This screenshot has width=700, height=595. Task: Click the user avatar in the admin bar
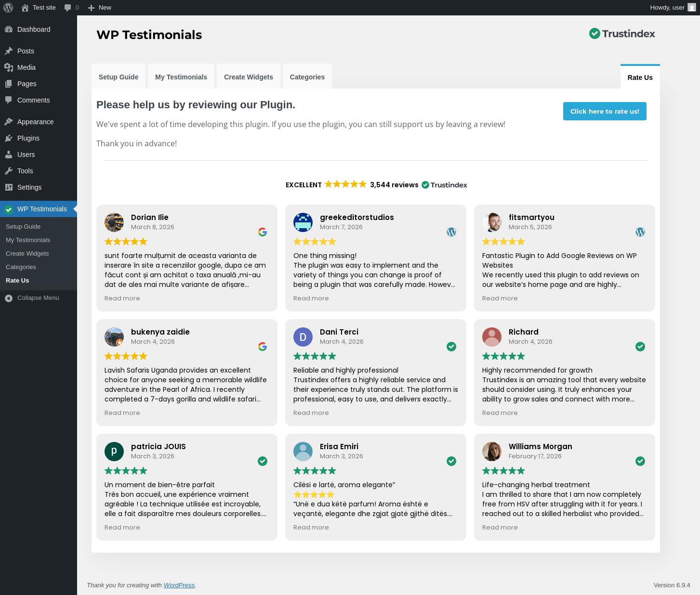coord(692,8)
